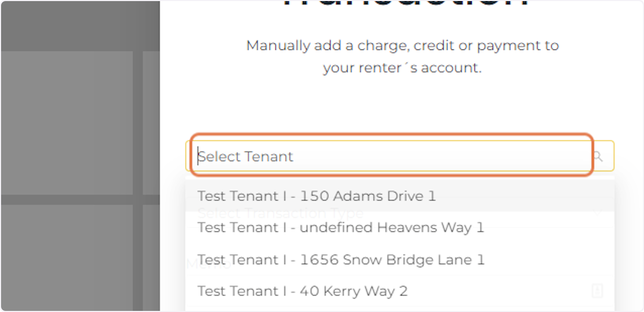Choose Test Tenant I - undefined Heavens Way 1
Image resolution: width=644 pixels, height=312 pixels.
[341, 227]
